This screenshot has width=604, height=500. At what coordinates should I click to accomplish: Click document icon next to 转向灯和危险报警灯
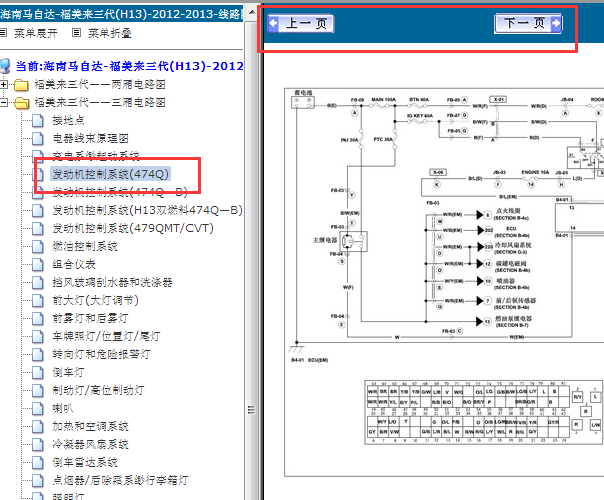[38, 354]
